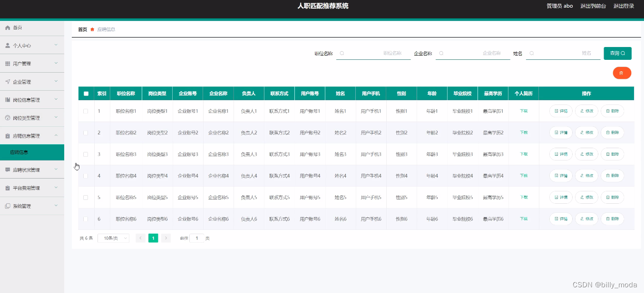The image size is (644, 293).
Task: Select the checkbox beside 职位名称6
Action: (x=86, y=219)
